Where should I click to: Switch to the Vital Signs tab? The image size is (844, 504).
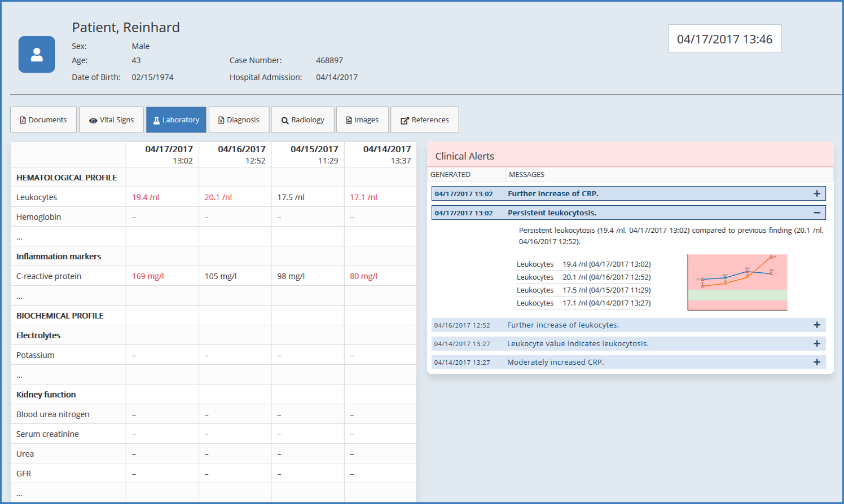[x=111, y=120]
